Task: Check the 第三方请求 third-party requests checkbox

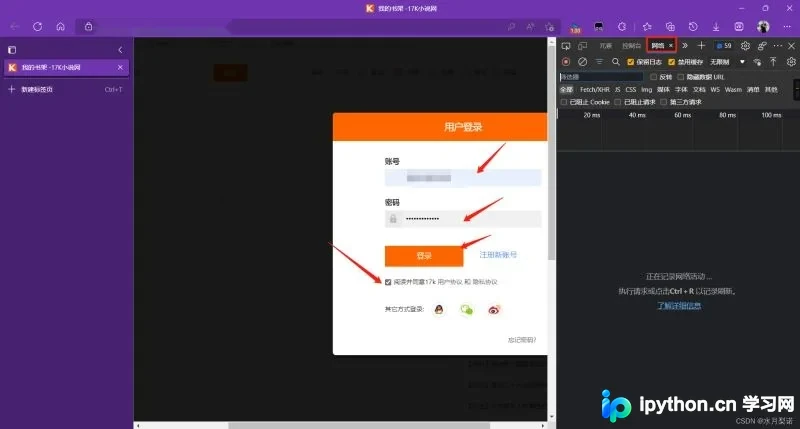Action: 664,102
